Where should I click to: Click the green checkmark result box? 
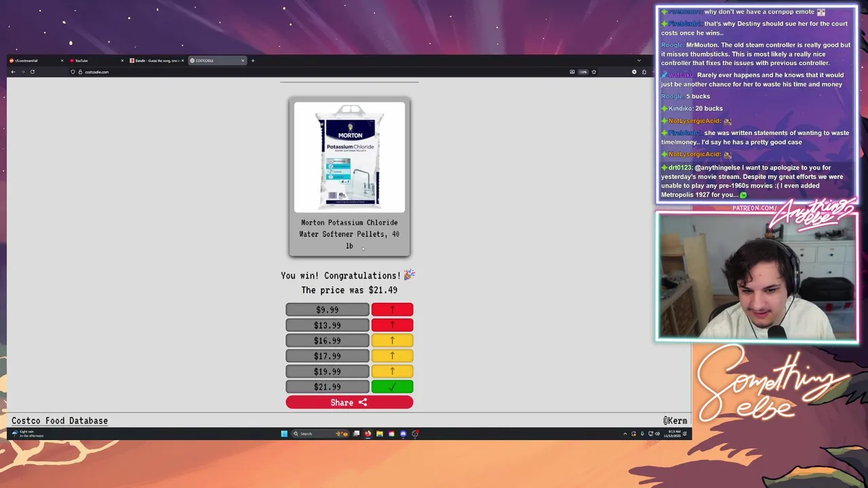click(x=392, y=387)
